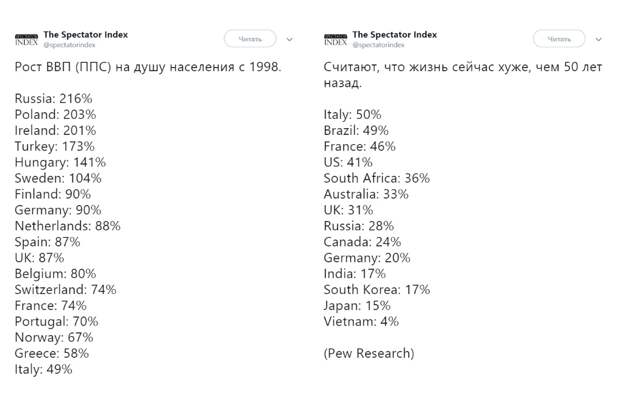Click @spectatorindex handle in the right tweet
Image resolution: width=620 pixels, height=398 pixels.
pos(378,45)
